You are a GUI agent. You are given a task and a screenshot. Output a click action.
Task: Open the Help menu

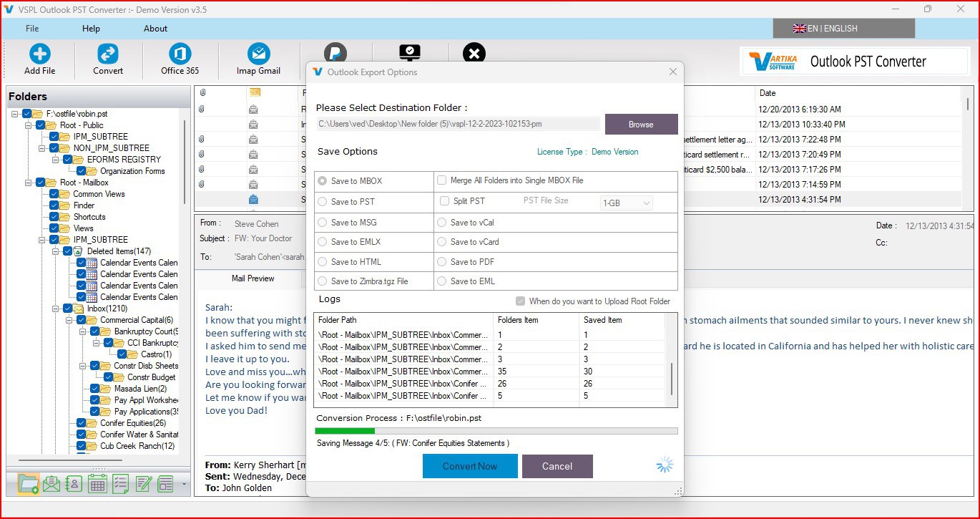click(91, 29)
